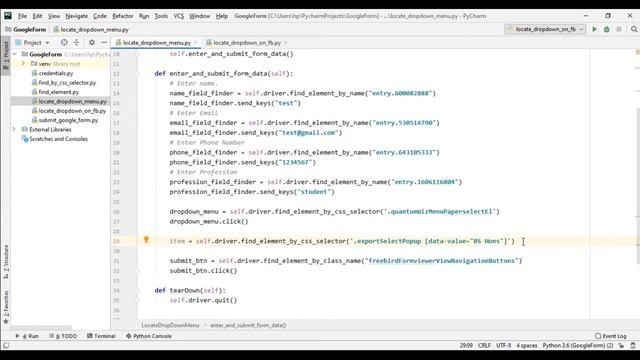This screenshot has height=360, width=640.
Task: Open the Window menu
Action: click(x=199, y=16)
